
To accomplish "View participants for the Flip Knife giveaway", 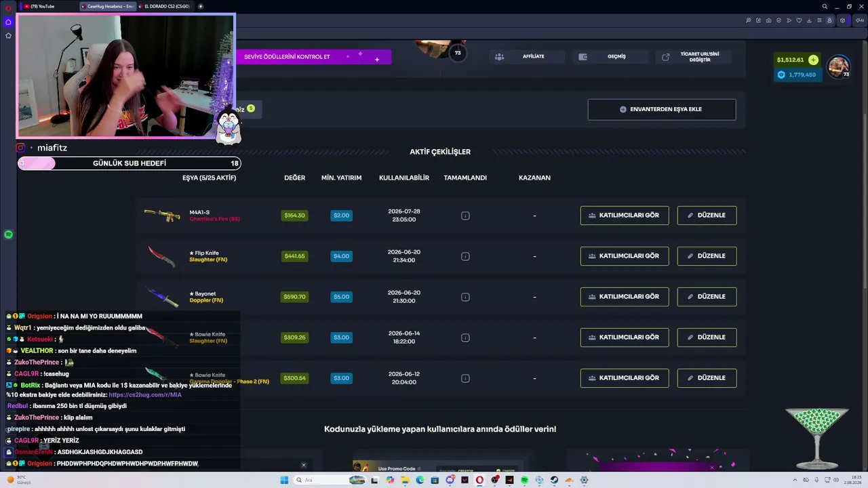I will [x=625, y=256].
